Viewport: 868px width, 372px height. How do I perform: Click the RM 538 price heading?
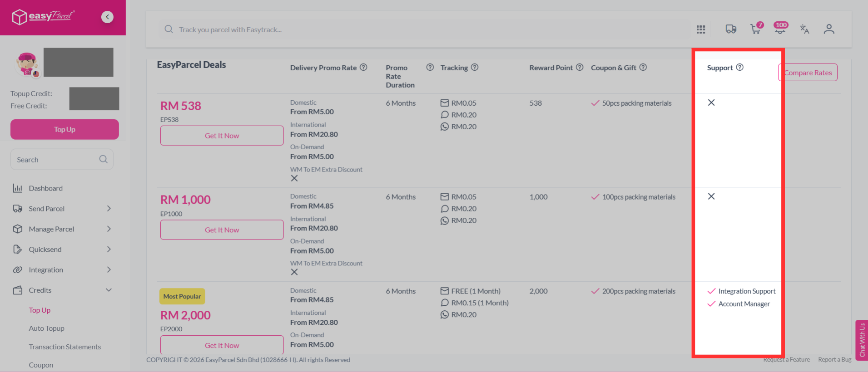tap(181, 106)
